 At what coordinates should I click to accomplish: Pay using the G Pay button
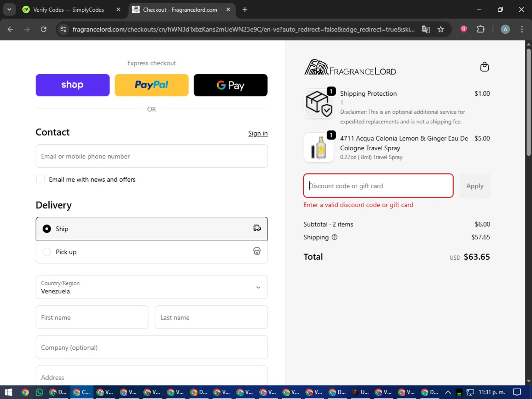(x=231, y=85)
